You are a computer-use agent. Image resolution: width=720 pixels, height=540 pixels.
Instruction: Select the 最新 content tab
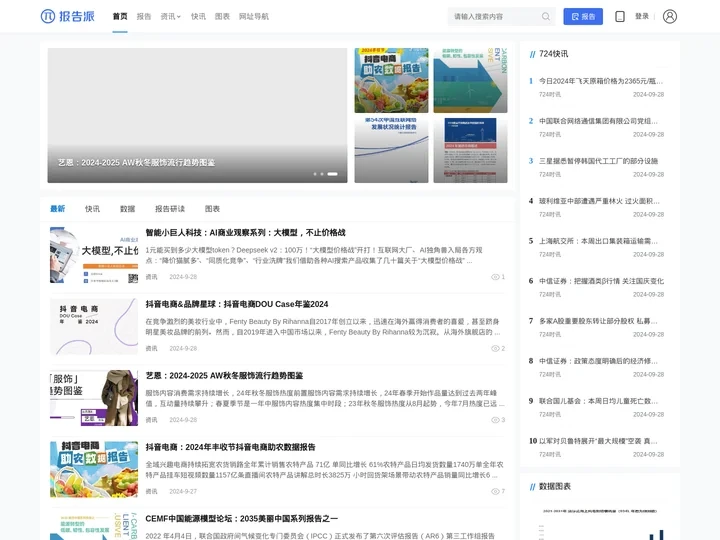coord(57,209)
